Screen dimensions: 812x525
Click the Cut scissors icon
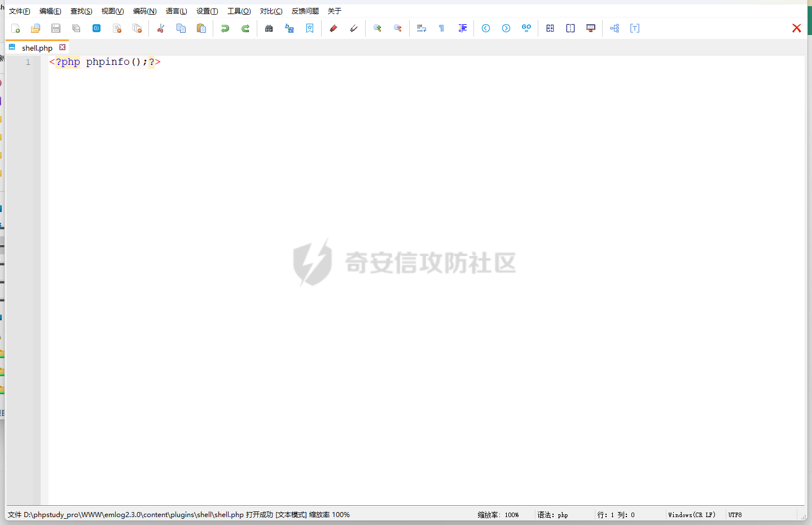click(x=161, y=28)
